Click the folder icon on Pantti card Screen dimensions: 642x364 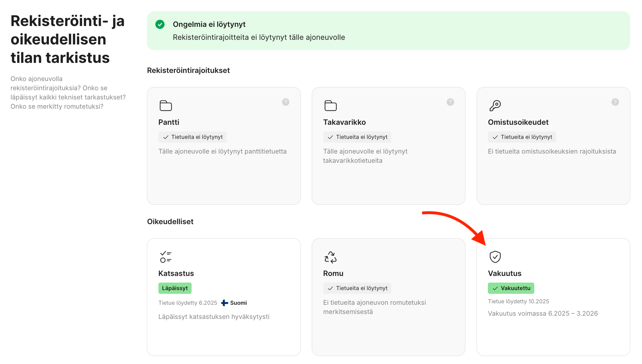click(166, 106)
